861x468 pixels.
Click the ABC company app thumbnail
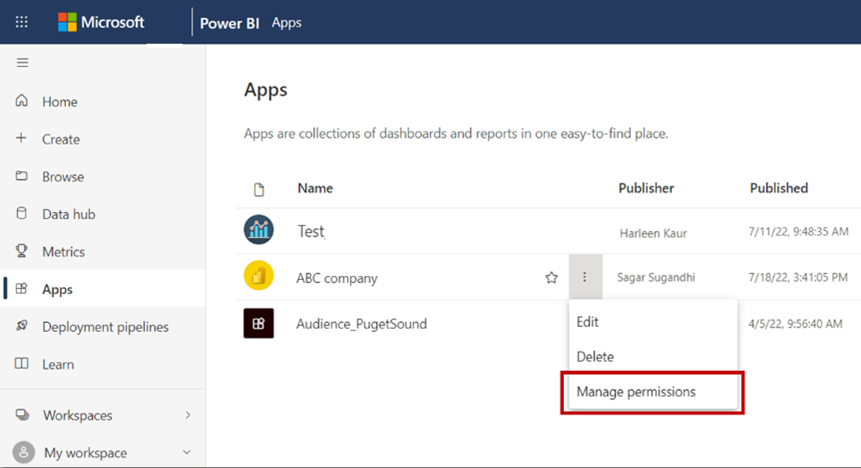coord(259,277)
